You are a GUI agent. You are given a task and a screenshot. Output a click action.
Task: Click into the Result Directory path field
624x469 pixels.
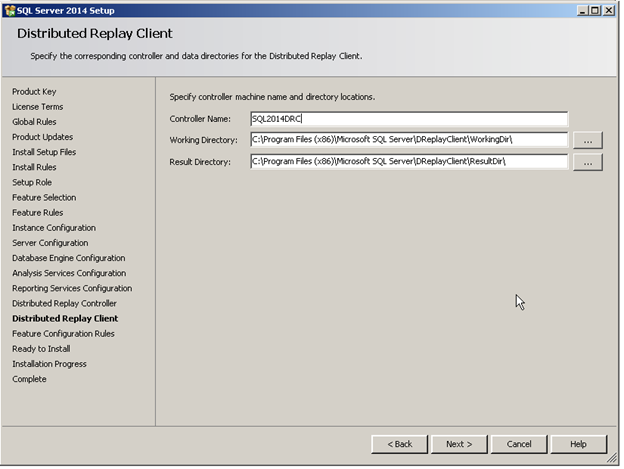point(409,162)
